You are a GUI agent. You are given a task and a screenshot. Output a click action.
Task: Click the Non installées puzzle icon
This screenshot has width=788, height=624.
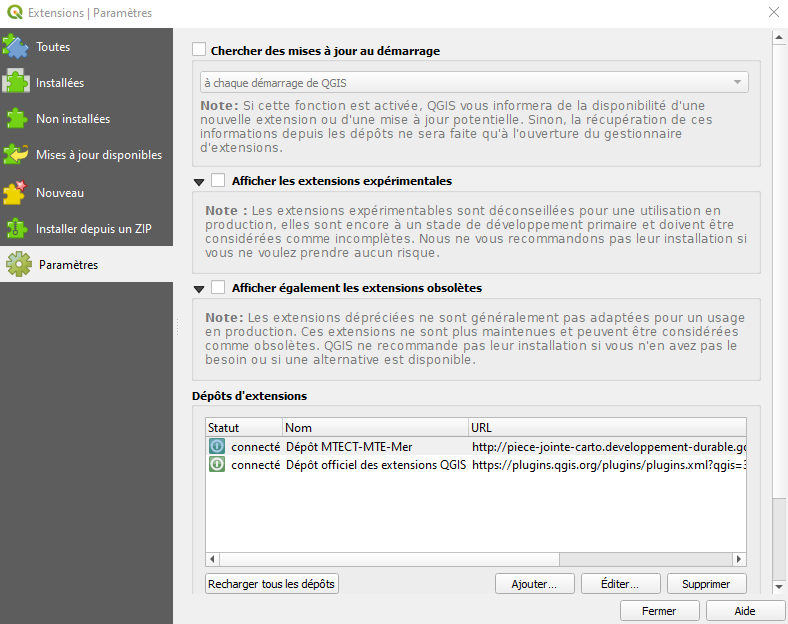coord(16,119)
